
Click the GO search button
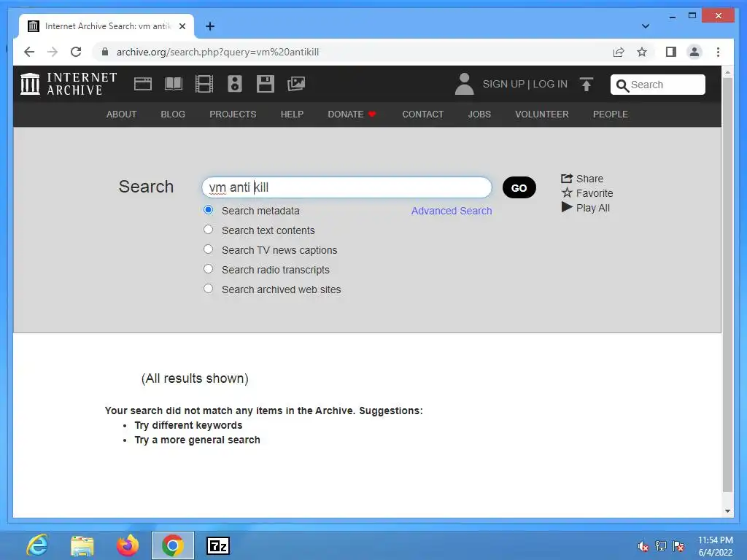(519, 187)
